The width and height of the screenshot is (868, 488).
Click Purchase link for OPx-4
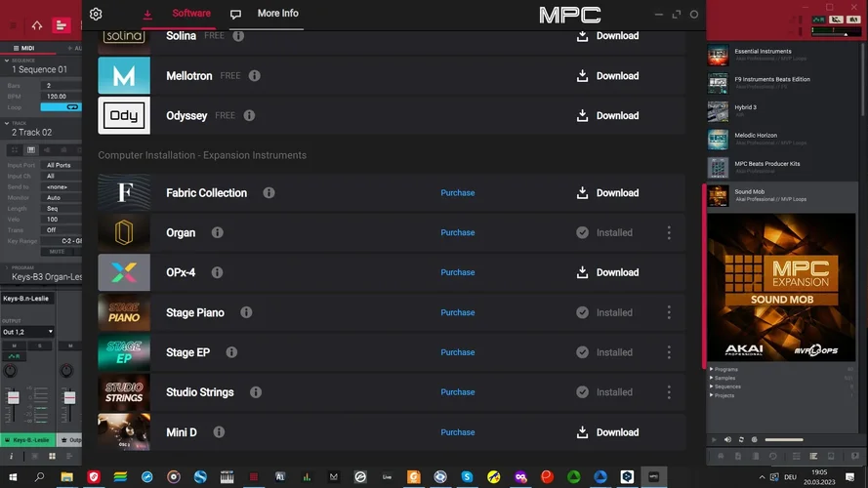click(x=457, y=272)
